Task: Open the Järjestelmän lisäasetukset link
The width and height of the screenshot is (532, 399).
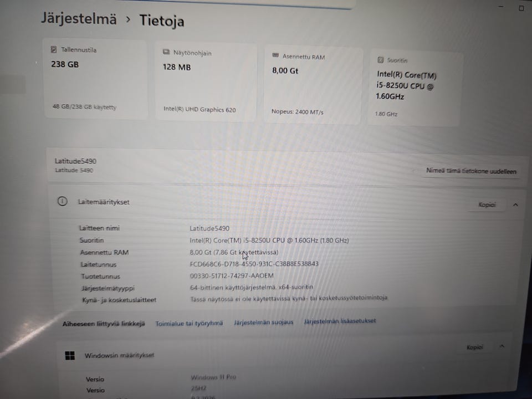Action: pyautogui.click(x=340, y=321)
